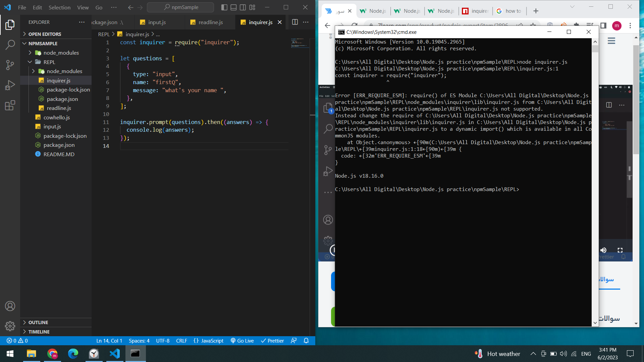Open Run and Debug view
Image resolution: width=644 pixels, height=362 pixels.
tap(10, 85)
